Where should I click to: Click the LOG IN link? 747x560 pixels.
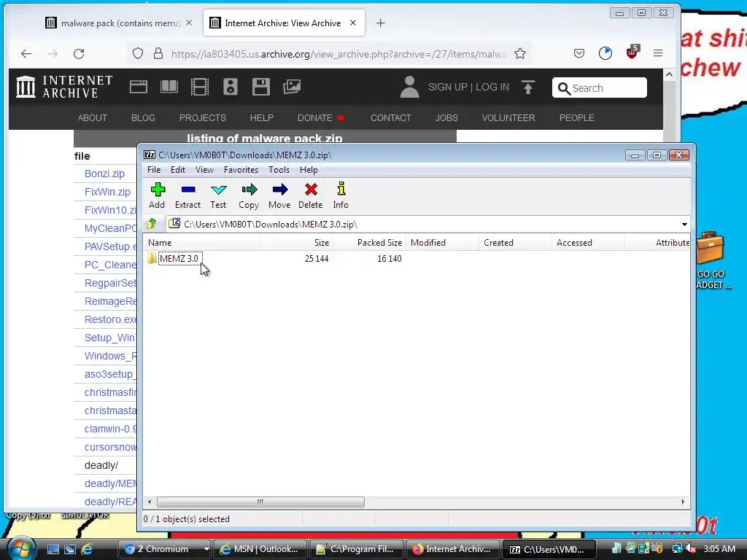click(492, 87)
